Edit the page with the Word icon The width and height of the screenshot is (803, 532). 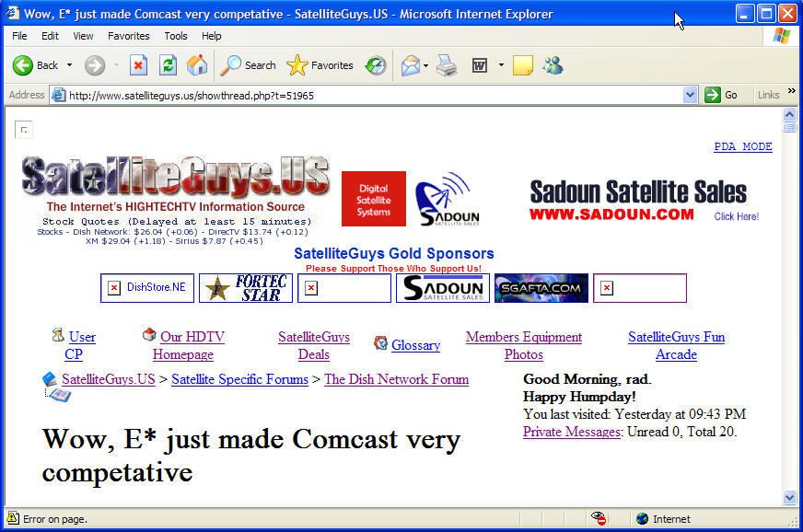[x=480, y=65]
